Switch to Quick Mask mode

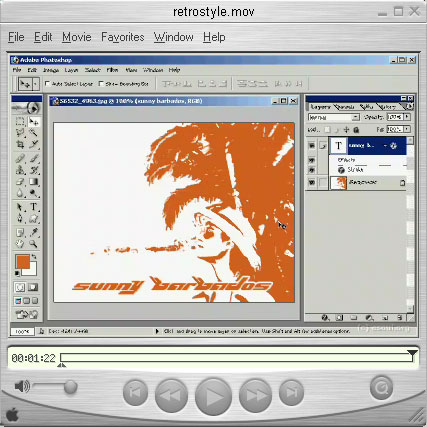click(33, 287)
